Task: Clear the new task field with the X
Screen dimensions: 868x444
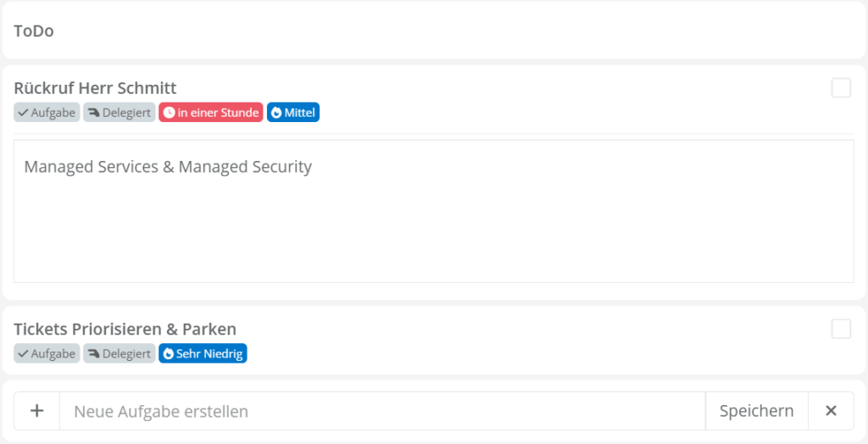Action: 831,411
